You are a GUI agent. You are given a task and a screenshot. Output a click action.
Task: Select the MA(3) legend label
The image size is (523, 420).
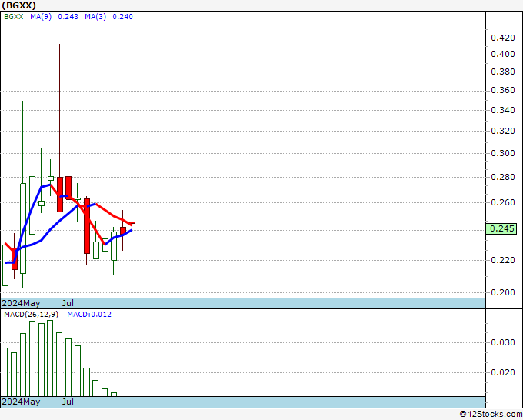pos(95,17)
